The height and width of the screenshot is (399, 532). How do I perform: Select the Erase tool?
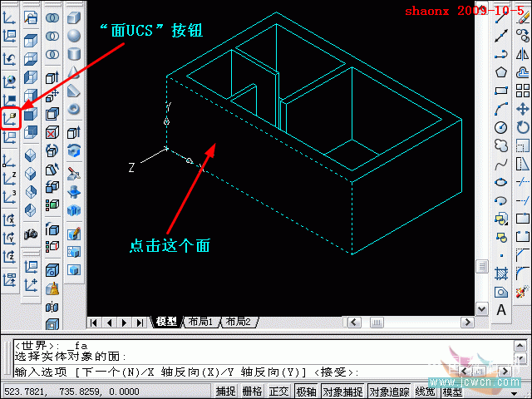[x=523, y=17]
